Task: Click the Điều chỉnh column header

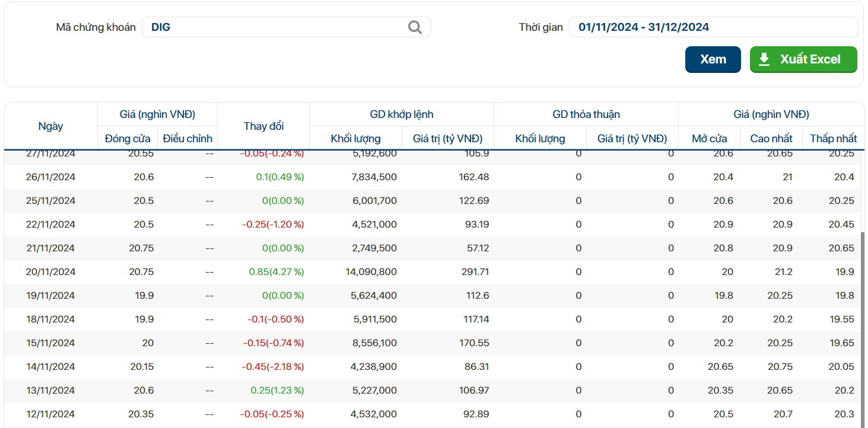Action: (x=187, y=139)
